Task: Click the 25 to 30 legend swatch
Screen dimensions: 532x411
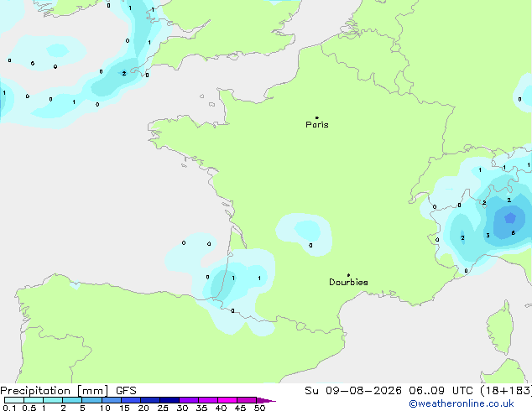Action: [170, 400]
